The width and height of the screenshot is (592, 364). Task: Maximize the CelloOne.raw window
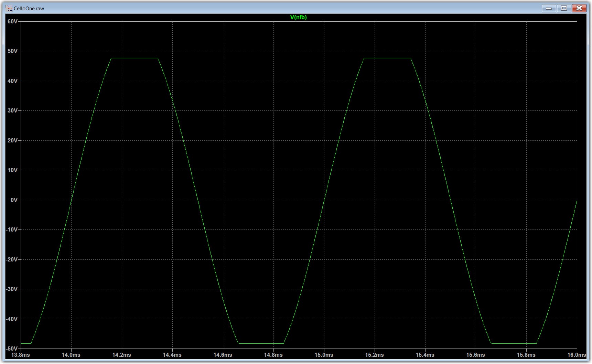[564, 8]
